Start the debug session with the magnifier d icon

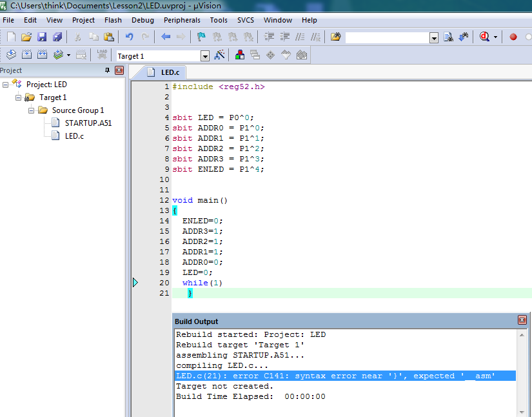pyautogui.click(x=484, y=37)
